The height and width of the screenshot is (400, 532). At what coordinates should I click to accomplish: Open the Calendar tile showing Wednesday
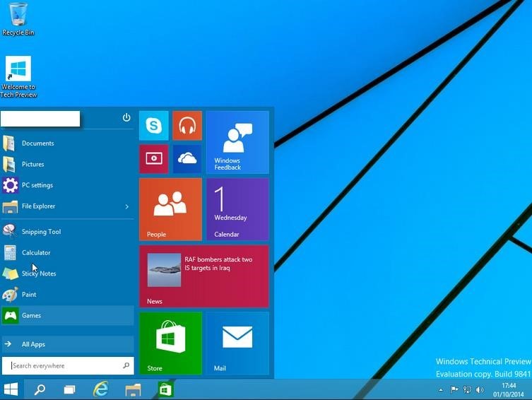tap(237, 209)
